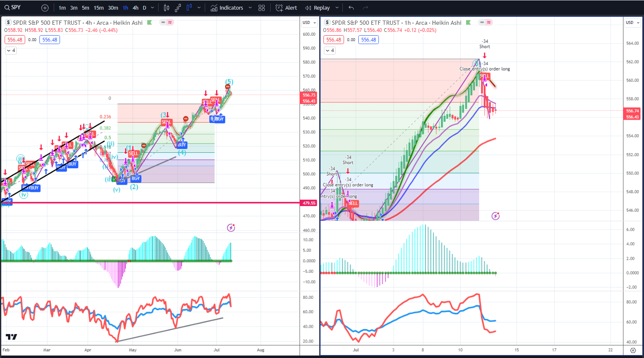Click the TradingView logo in 4h chart

pos(11,337)
